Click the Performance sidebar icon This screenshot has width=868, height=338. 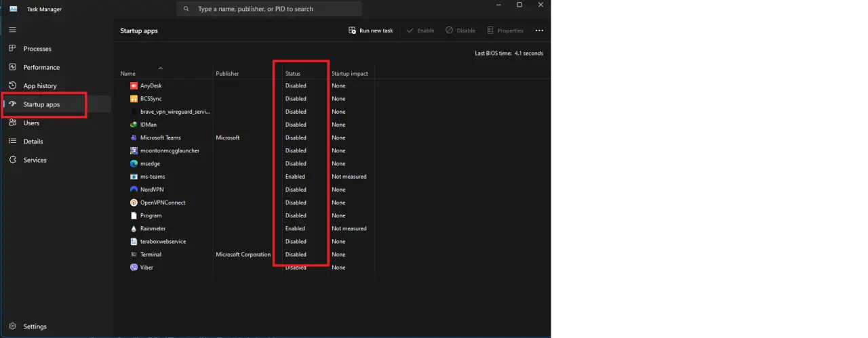coord(12,67)
